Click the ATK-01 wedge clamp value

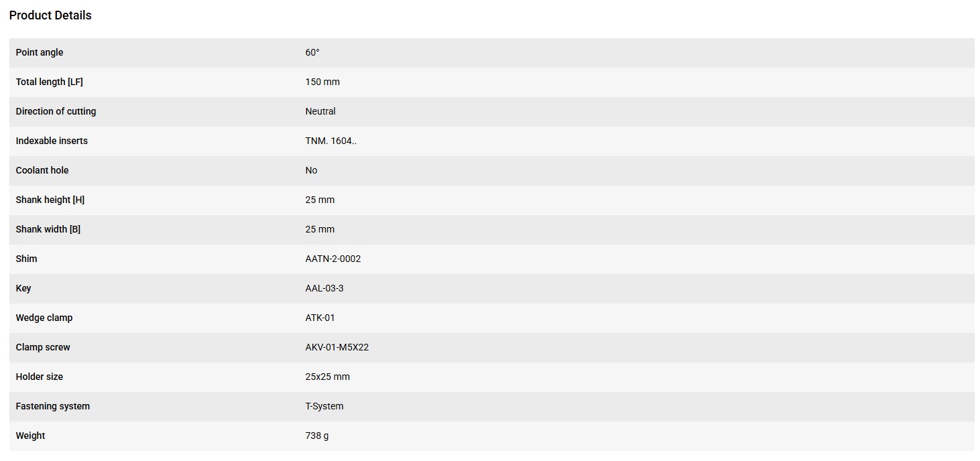point(320,318)
